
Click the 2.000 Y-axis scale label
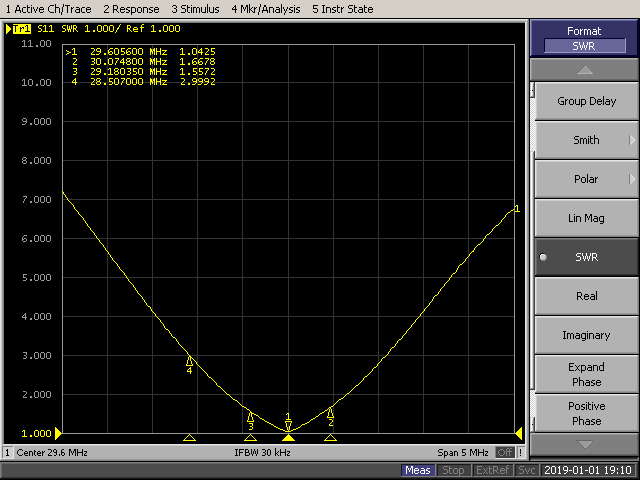[36, 395]
